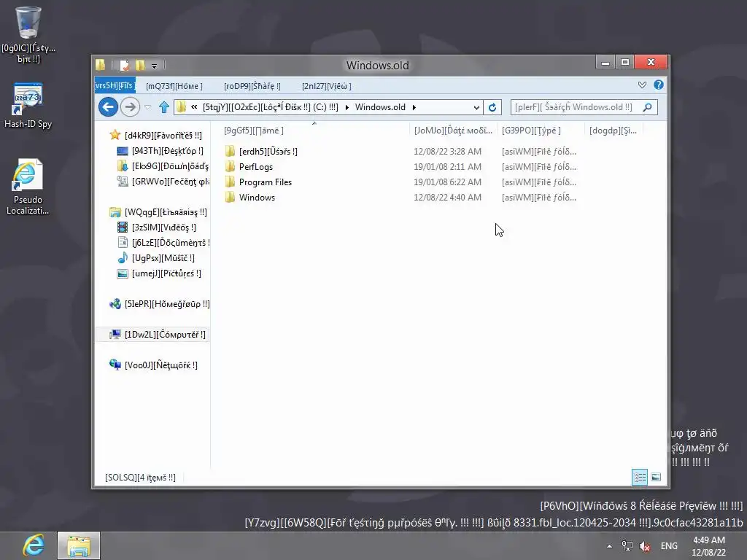This screenshot has width=747, height=560.
Task: Go up one level with Up arrow
Action: point(164,107)
